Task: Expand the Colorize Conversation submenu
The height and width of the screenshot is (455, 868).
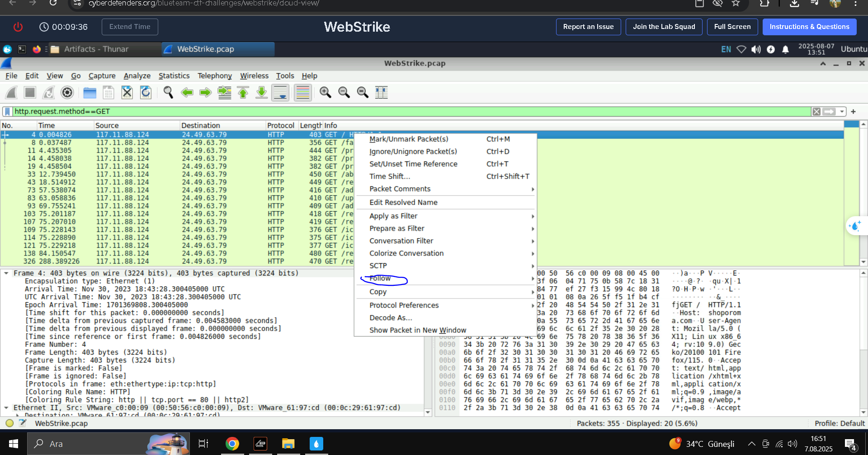Action: tap(445, 254)
